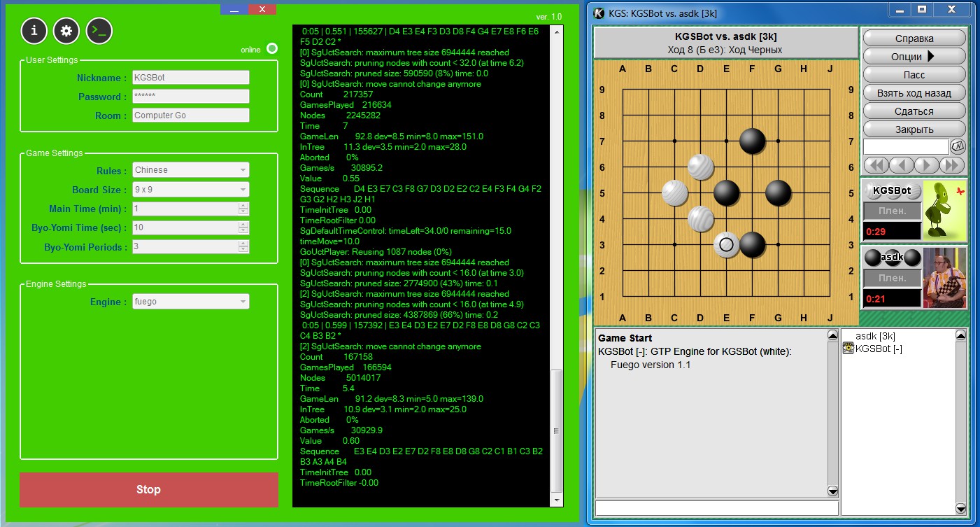980x527 pixels.
Task: Open the Board Size dropdown showing 9 x 9
Action: [191, 190]
